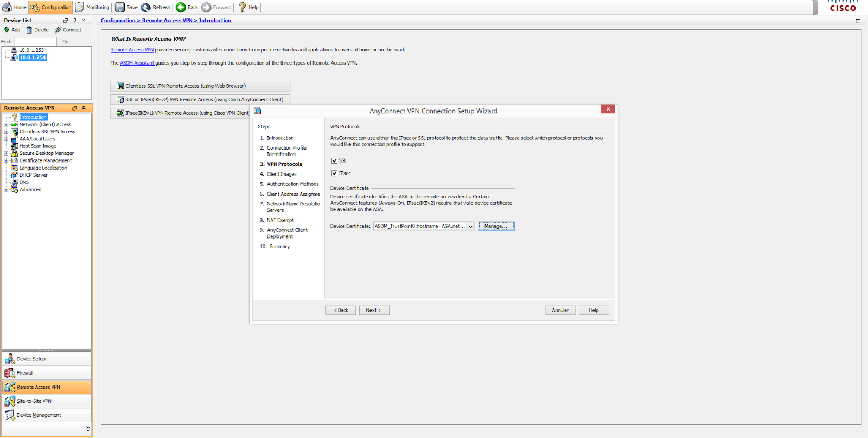Select Host Scan Image tree item
This screenshot has height=438, width=868.
[x=37, y=146]
